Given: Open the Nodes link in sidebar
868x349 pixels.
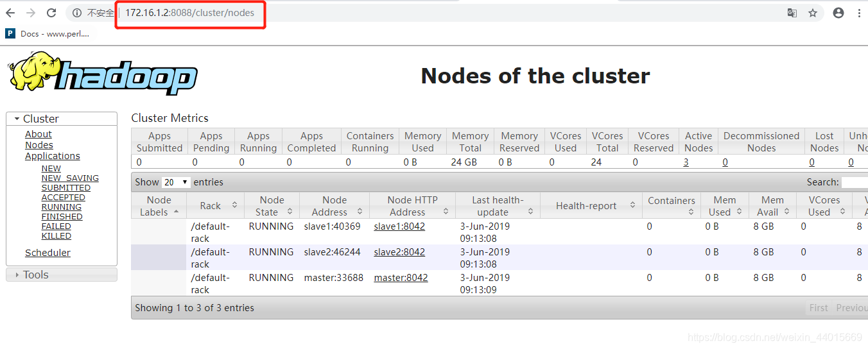Looking at the screenshot, I should [x=39, y=145].
